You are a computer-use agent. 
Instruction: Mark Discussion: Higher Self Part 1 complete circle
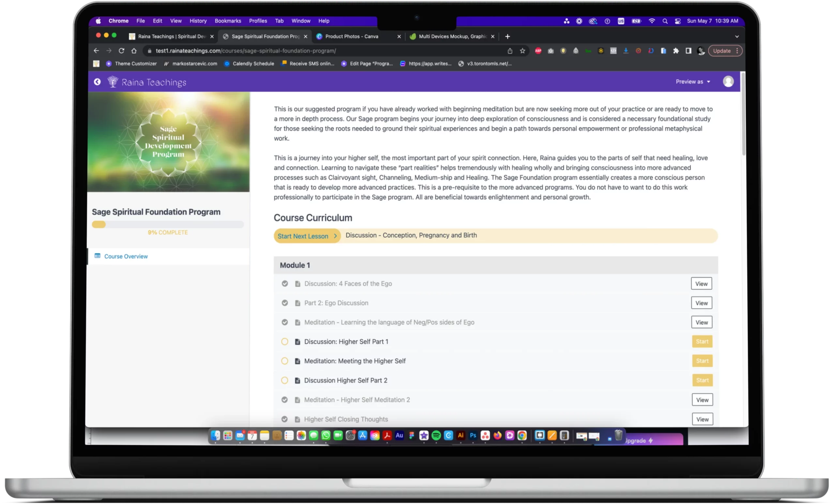pos(285,342)
